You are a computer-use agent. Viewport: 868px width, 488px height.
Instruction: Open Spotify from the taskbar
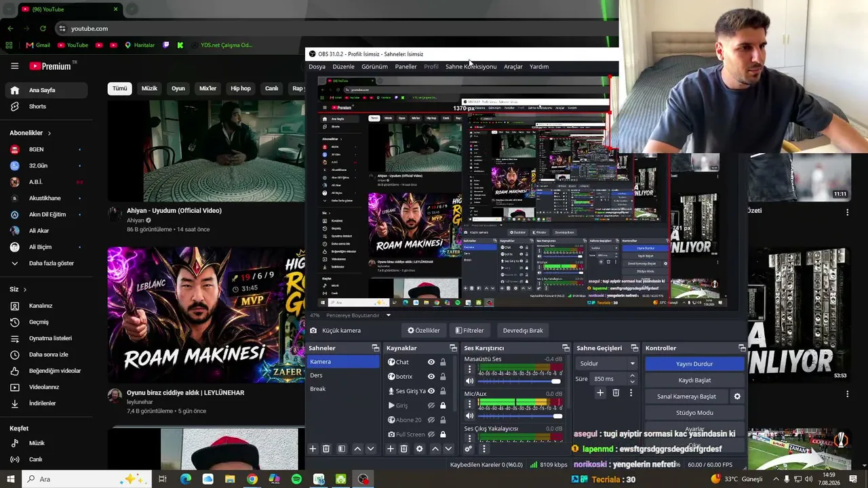coord(296,479)
